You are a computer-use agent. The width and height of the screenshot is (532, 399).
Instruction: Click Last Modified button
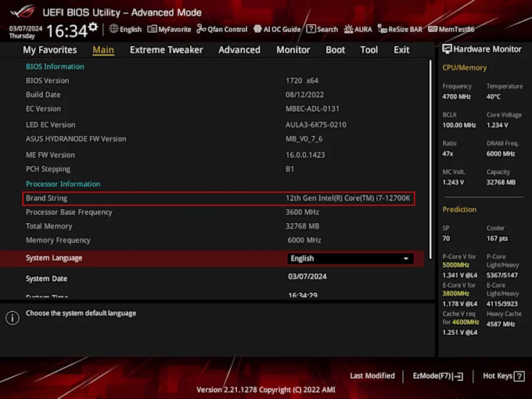(372, 376)
